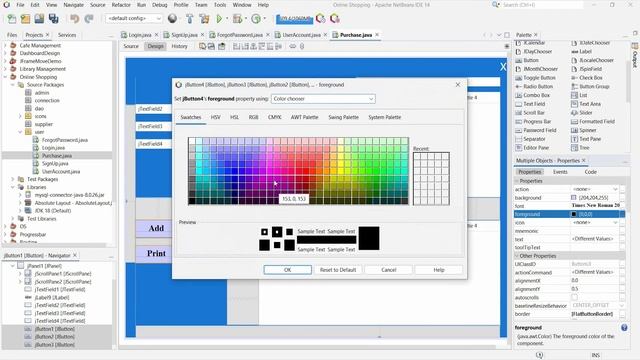Collapse the Other Properties section

(x=517, y=256)
